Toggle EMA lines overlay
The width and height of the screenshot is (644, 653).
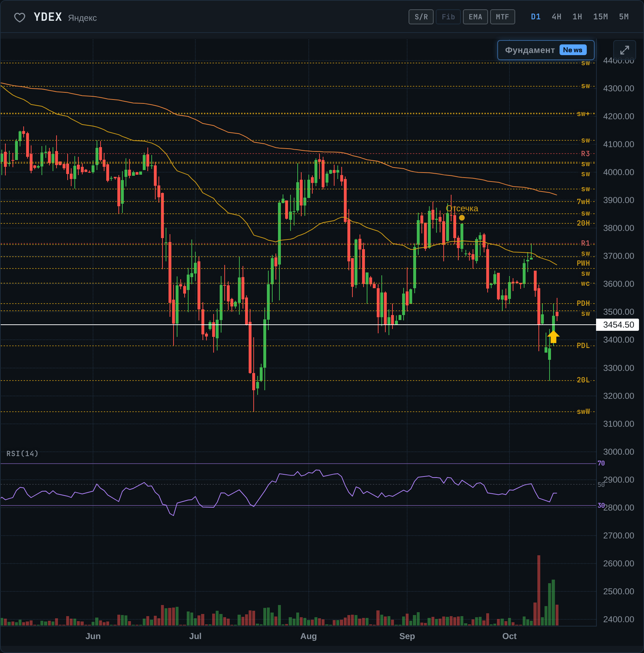475,17
